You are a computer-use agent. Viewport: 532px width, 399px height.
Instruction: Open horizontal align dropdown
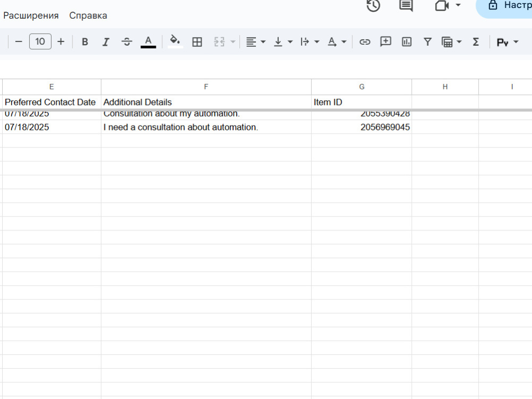[255, 41]
